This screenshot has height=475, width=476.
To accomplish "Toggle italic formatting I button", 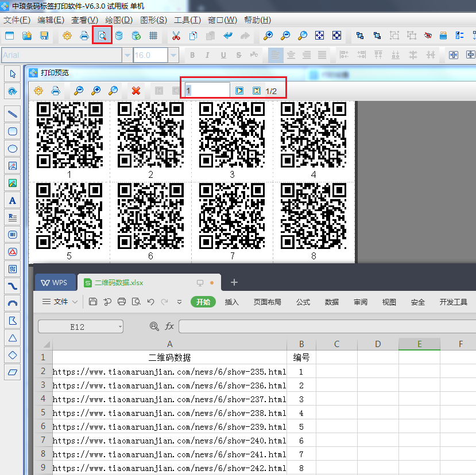I will pos(207,55).
